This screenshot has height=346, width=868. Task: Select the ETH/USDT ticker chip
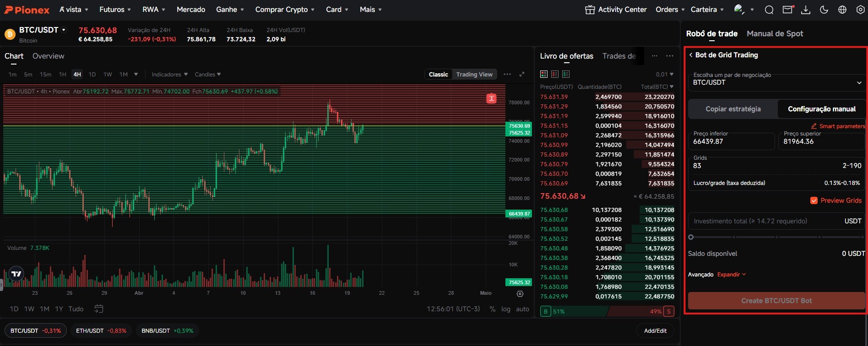[101, 331]
